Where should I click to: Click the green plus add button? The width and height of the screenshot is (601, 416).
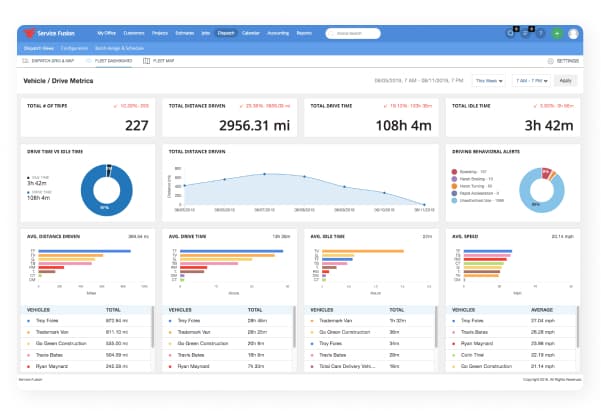556,33
